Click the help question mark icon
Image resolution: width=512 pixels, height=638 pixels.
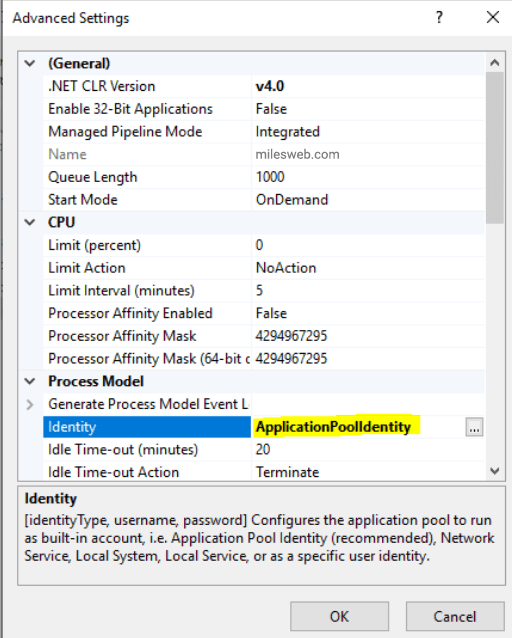pyautogui.click(x=439, y=17)
